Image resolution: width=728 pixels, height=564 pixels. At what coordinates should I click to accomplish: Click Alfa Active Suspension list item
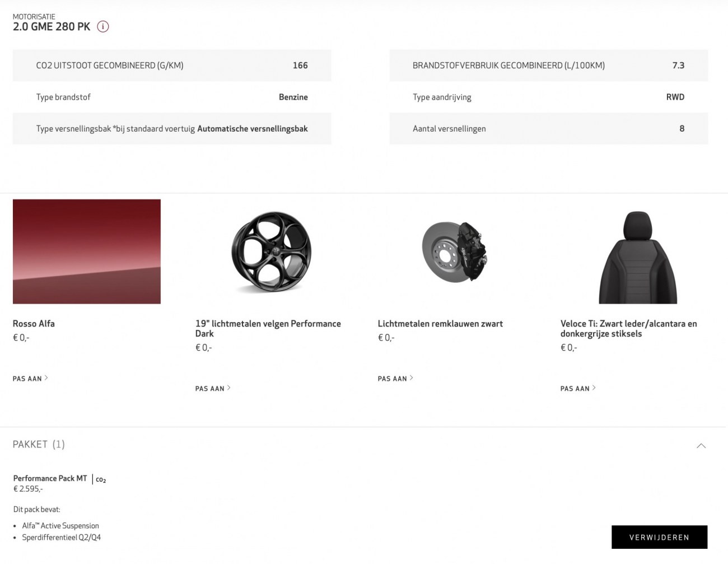pos(60,526)
